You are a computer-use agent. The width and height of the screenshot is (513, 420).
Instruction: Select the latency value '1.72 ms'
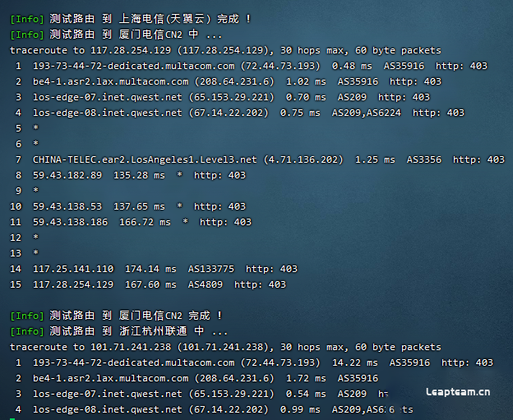306,378
